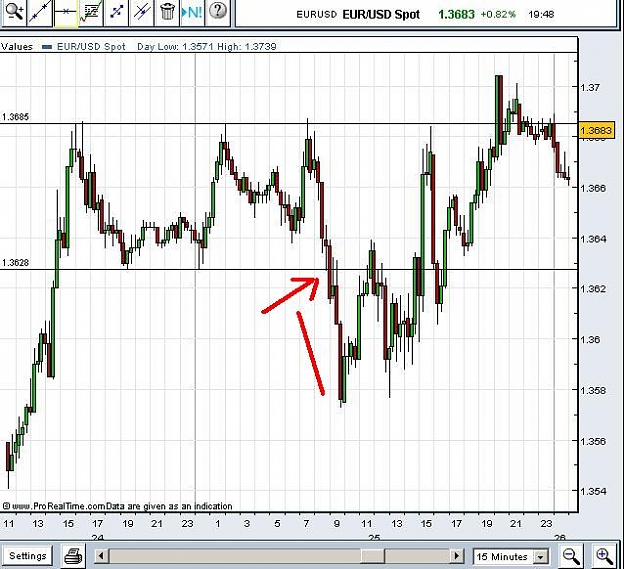Click the 1.3628 horizontal line label
The image size is (625, 569).
15,263
